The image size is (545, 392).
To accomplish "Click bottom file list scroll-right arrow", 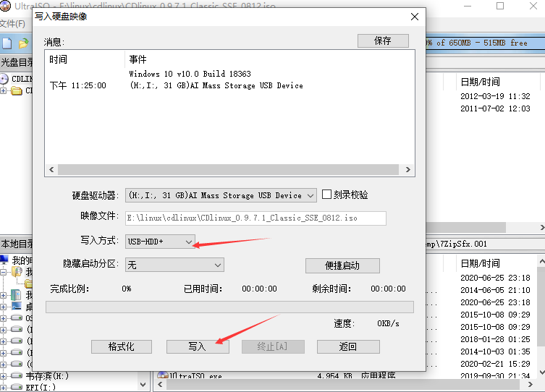I will coord(530,384).
